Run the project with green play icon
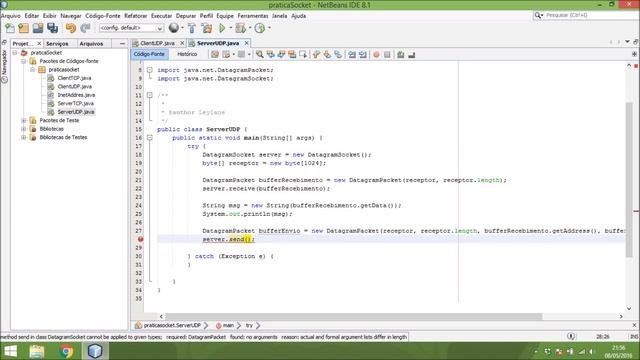The width and height of the screenshot is (640, 360). 222,28
